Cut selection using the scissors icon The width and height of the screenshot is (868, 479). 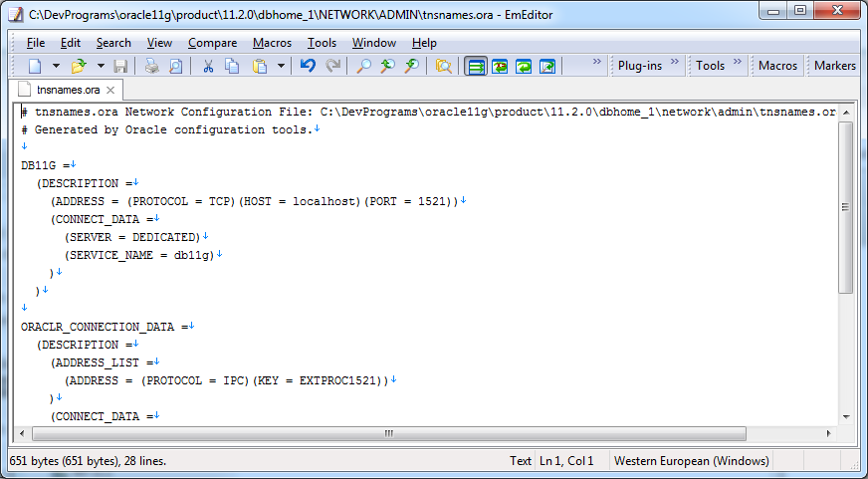point(208,66)
